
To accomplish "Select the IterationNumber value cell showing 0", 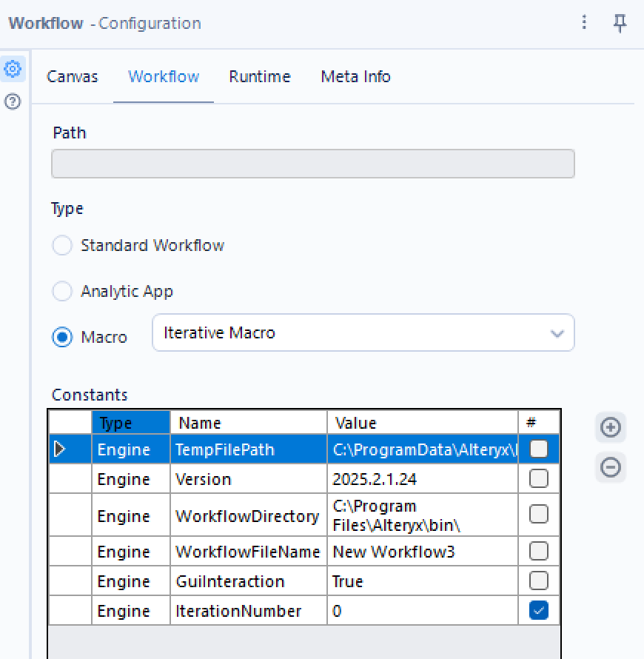I will 423,610.
